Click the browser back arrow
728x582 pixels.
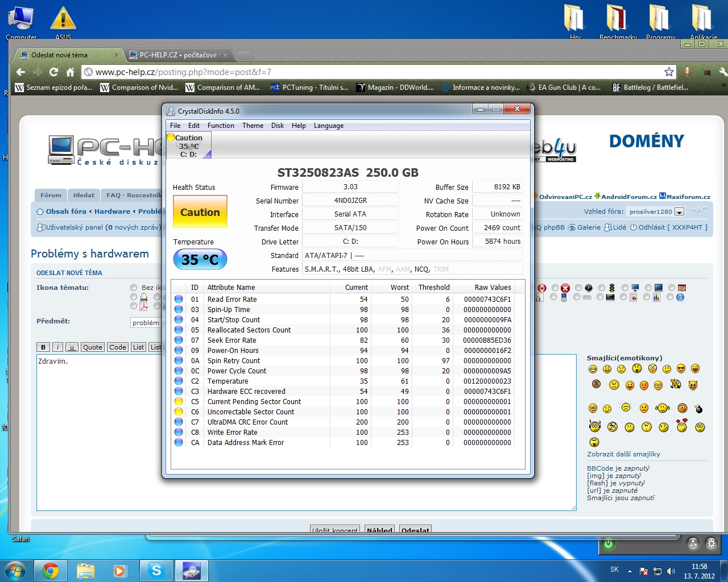(21, 72)
